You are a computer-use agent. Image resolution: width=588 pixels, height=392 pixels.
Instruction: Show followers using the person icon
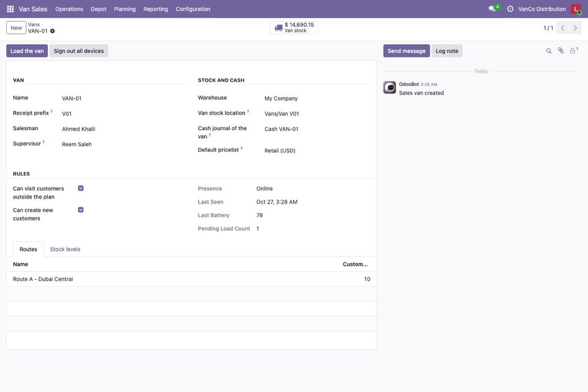pyautogui.click(x=573, y=51)
